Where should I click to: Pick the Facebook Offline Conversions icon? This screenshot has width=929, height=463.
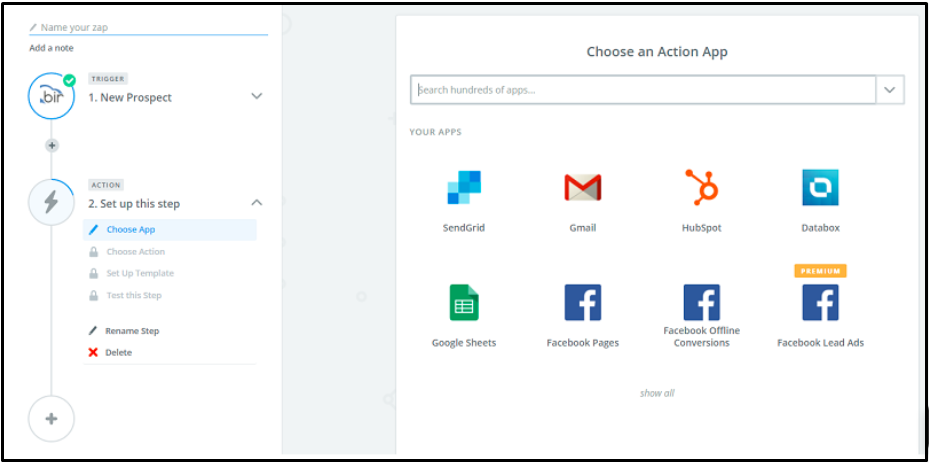tap(701, 302)
